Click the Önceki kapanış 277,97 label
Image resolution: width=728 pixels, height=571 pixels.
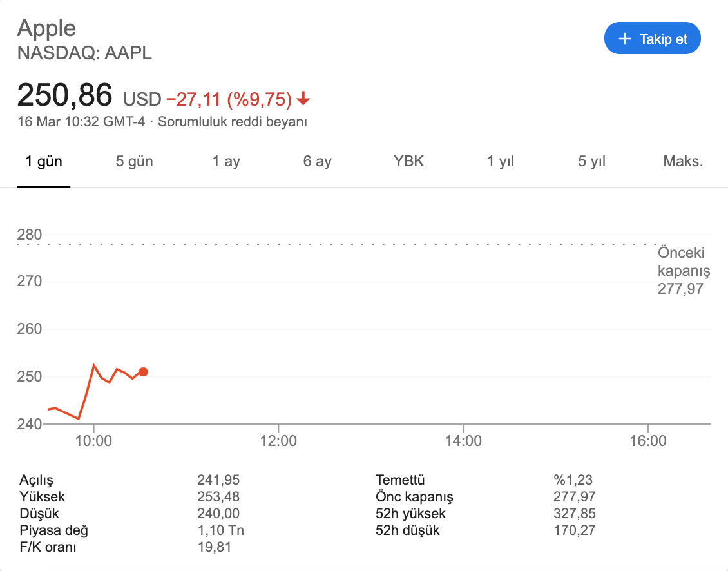[684, 271]
